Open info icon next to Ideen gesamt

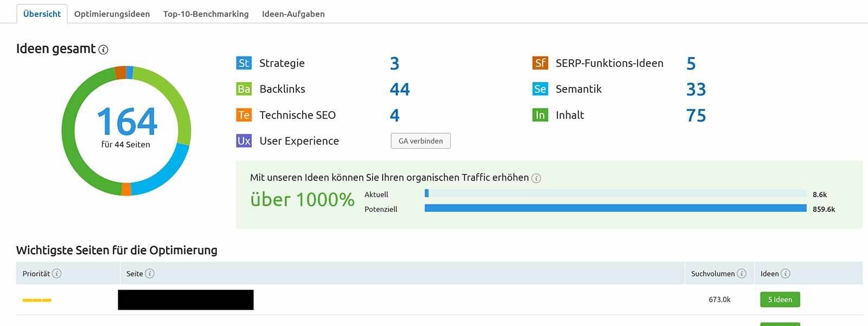[x=104, y=49]
